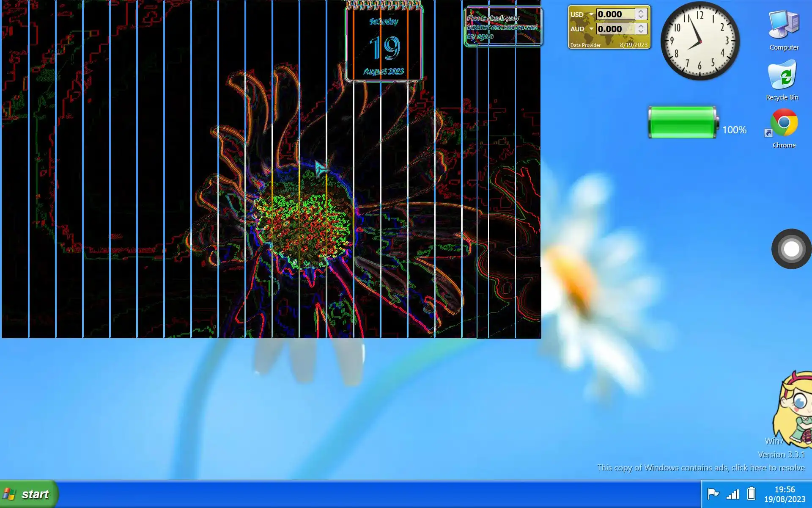
Task: Open the USD currency dropdown
Action: [x=591, y=14]
